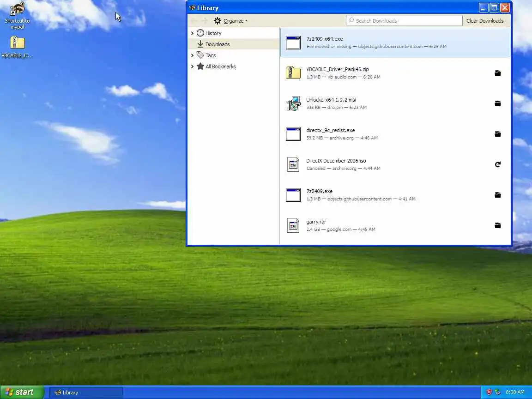Click the Library taskbar button
Screen dimensions: 532x399
pyautogui.click(x=86, y=393)
